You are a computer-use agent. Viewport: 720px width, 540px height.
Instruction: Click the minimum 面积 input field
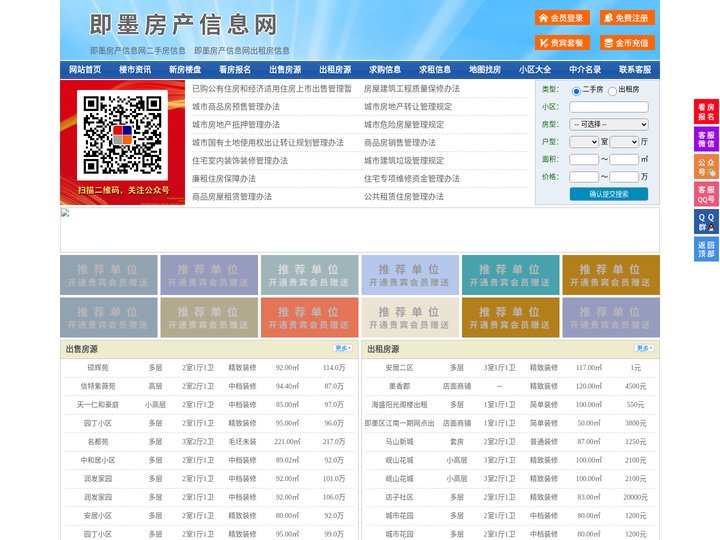pyautogui.click(x=584, y=159)
